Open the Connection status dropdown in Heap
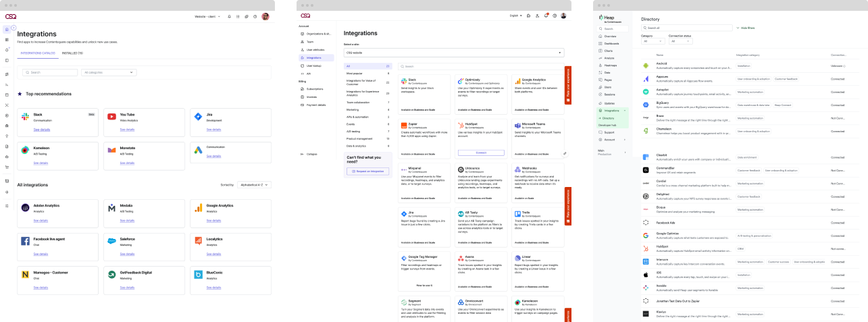 680,41
